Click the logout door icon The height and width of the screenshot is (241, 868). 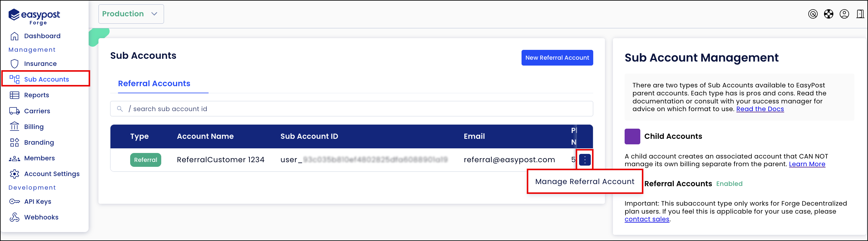tap(860, 14)
